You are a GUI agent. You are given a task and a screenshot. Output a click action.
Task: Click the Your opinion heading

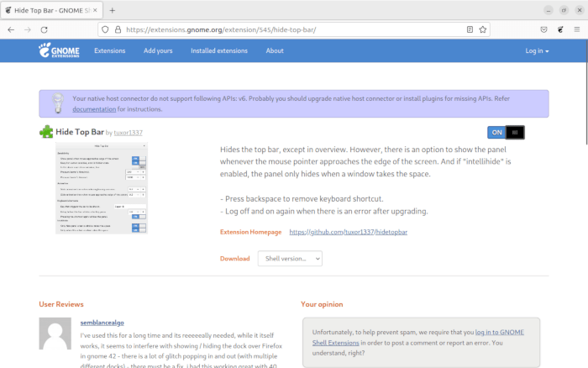click(x=322, y=304)
